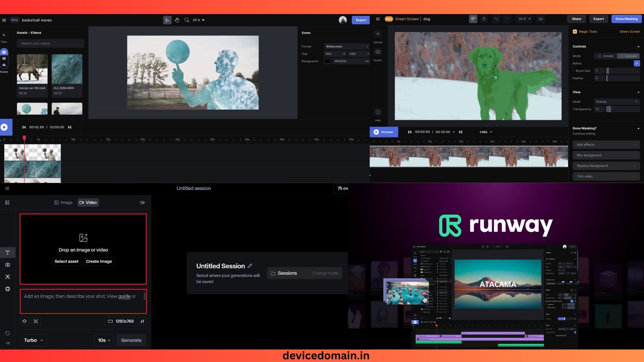644x362 pixels.
Task: Switch to the Video tab
Action: (x=88, y=202)
